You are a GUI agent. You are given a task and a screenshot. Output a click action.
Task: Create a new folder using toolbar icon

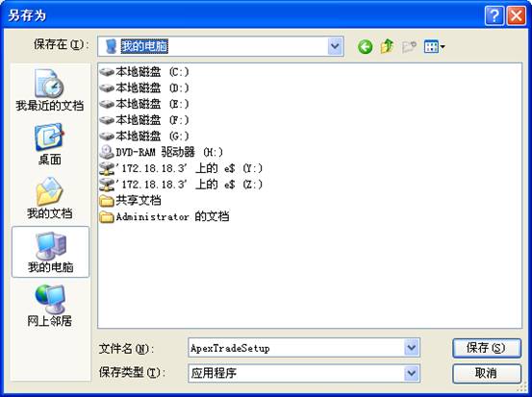tap(409, 46)
